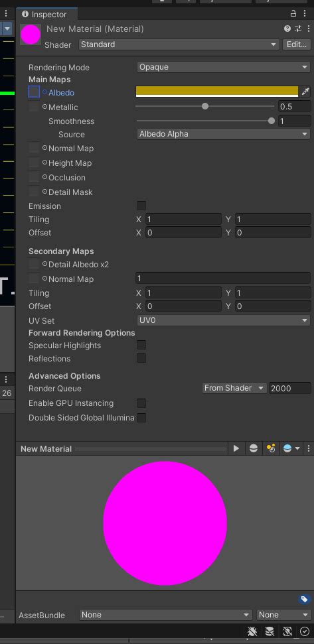Click the New Material preview title bar

[122, 449]
